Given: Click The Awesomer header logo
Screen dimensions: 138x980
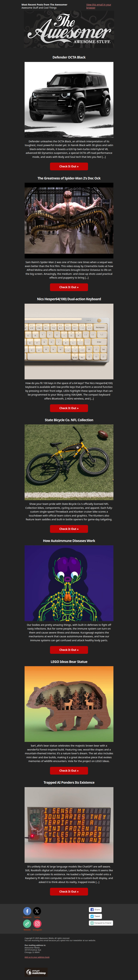Looking at the screenshot, I should [x=69, y=29].
